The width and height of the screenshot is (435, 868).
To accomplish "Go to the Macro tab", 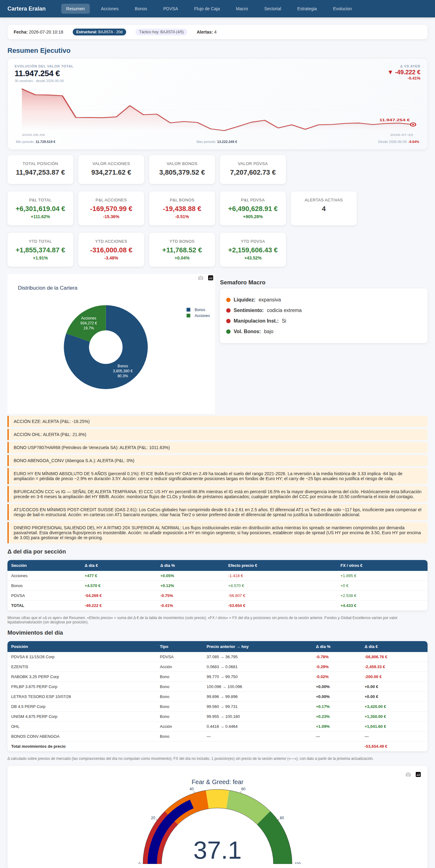I will (242, 9).
